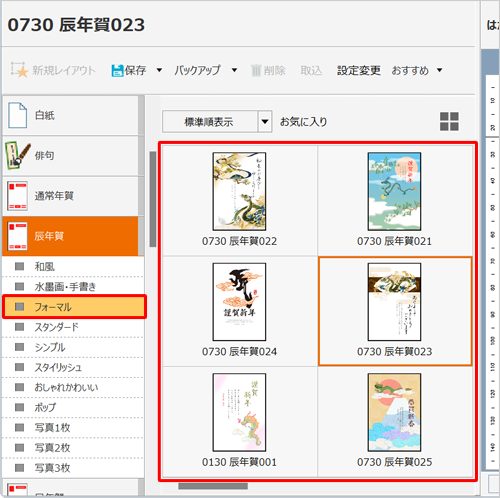The image size is (500, 498).
Task: Expand the バックアップ dropdown arrow
Action: pyautogui.click(x=235, y=70)
